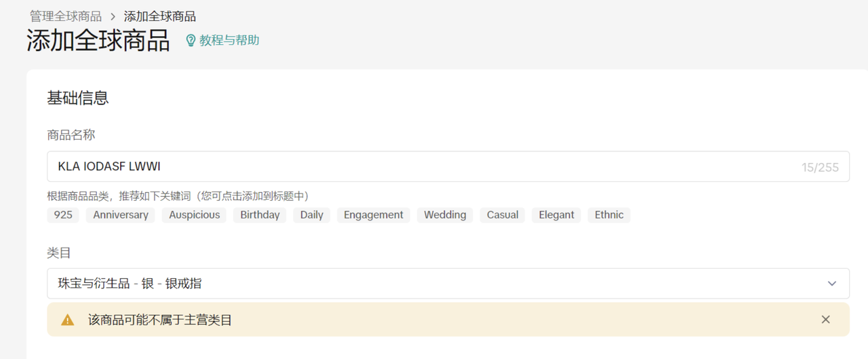Expand category list with chevron arrow
This screenshot has height=359, width=868.
click(832, 284)
